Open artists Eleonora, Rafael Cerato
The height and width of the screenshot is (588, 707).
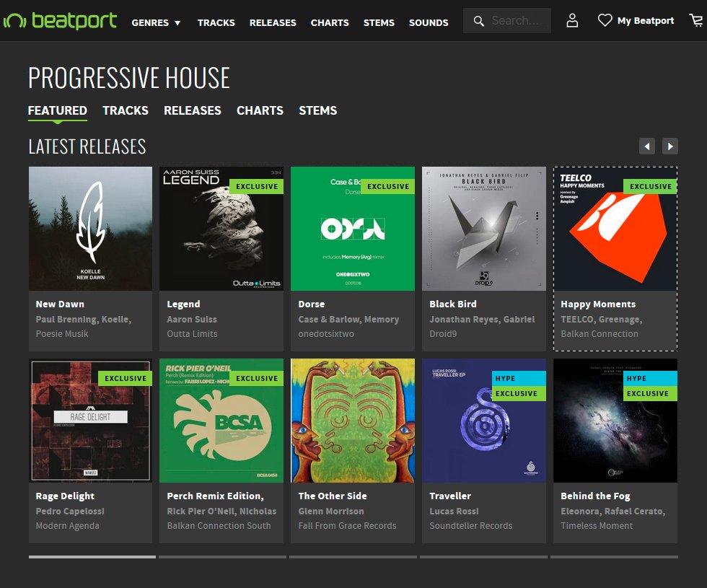point(613,512)
